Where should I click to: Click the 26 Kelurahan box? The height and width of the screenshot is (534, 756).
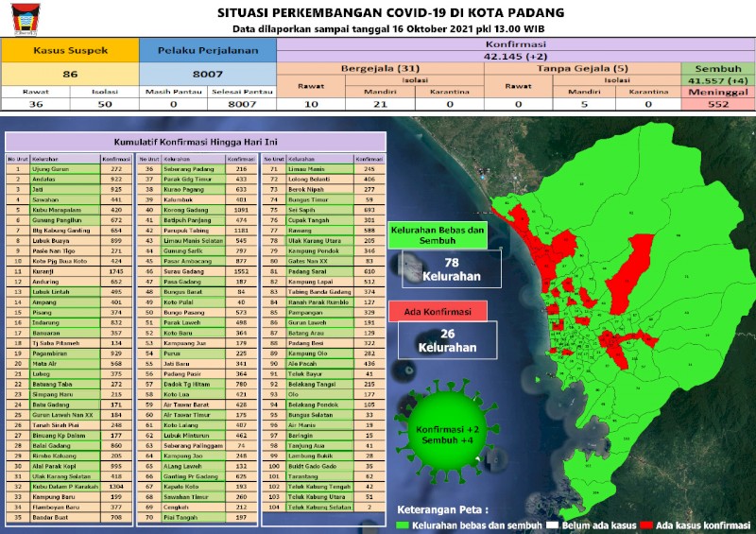(x=447, y=340)
